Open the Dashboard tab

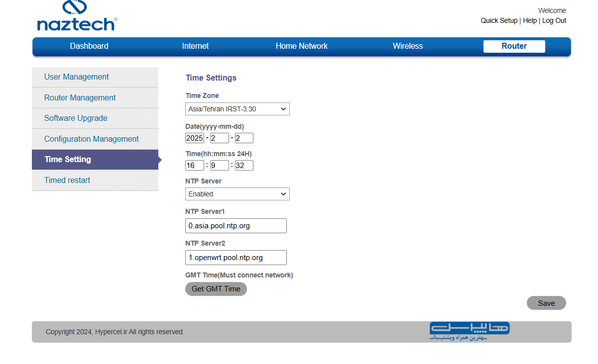89,46
